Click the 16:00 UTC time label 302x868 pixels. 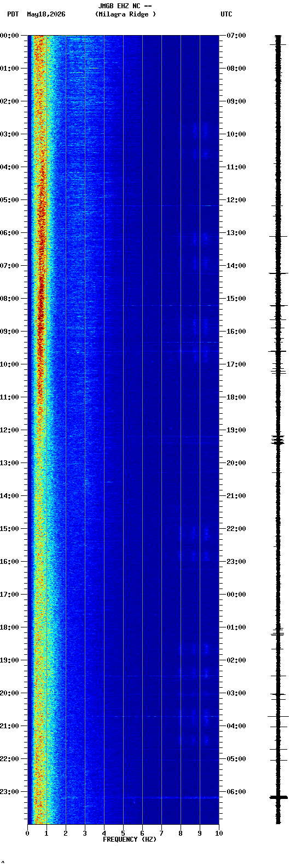[x=236, y=332]
